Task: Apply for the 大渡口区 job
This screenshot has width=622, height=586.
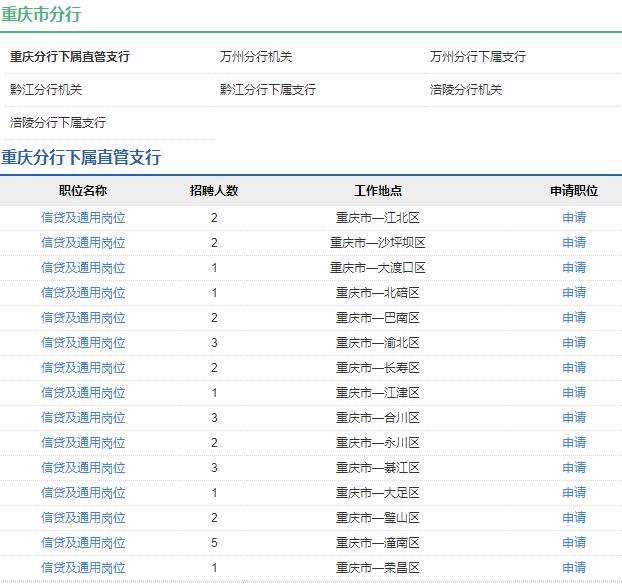Action: (574, 267)
